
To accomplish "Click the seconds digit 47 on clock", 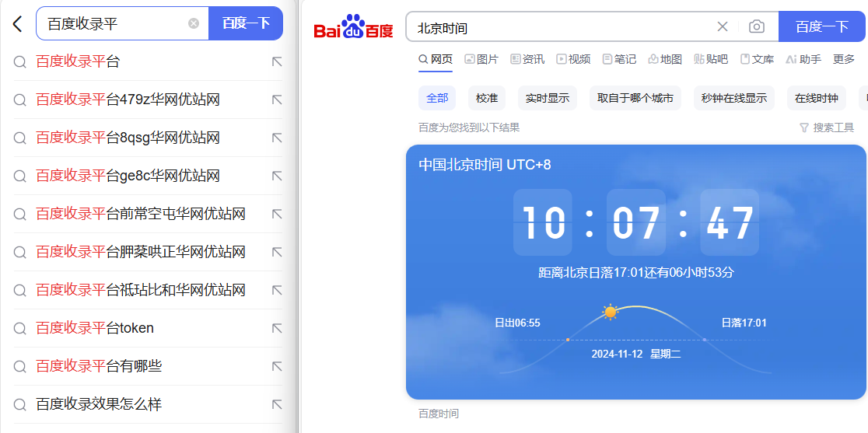I will (x=730, y=222).
